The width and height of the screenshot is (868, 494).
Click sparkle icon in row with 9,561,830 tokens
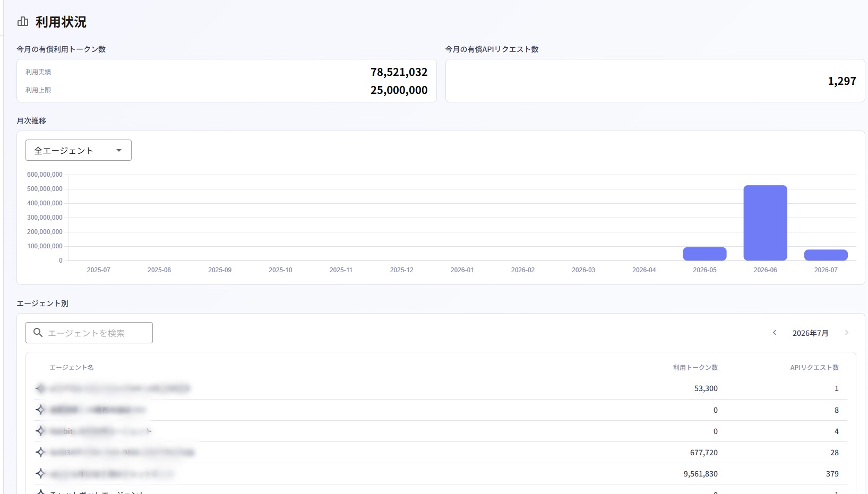click(40, 473)
